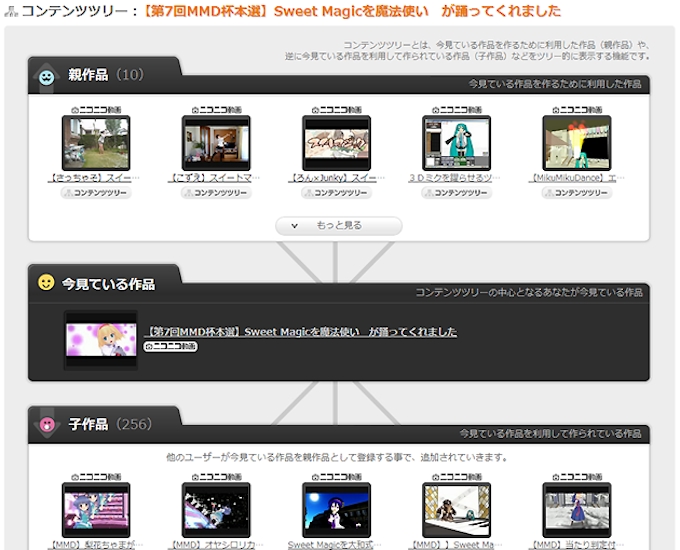Open the 【MMD】オヤシロリカ child work thumbnail

coord(216,510)
